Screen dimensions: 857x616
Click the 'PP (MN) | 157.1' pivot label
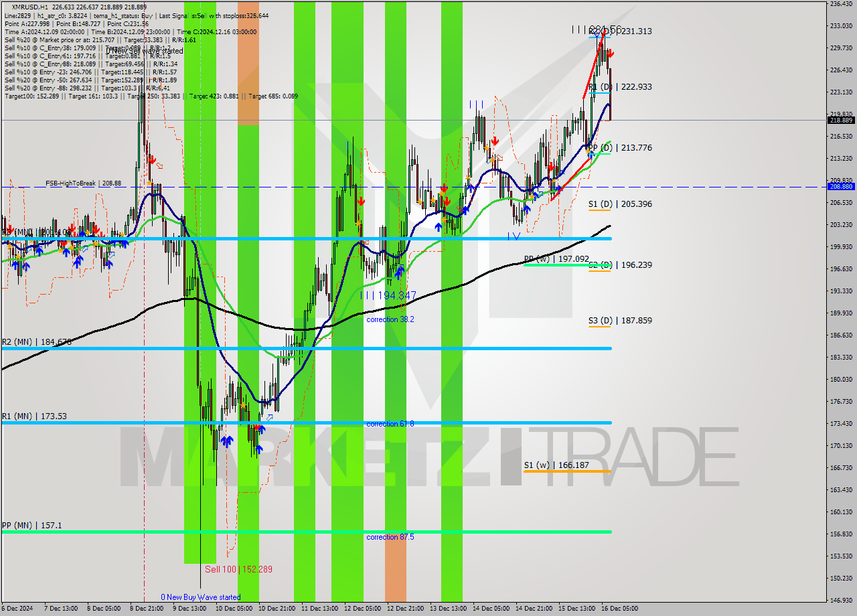click(x=32, y=526)
